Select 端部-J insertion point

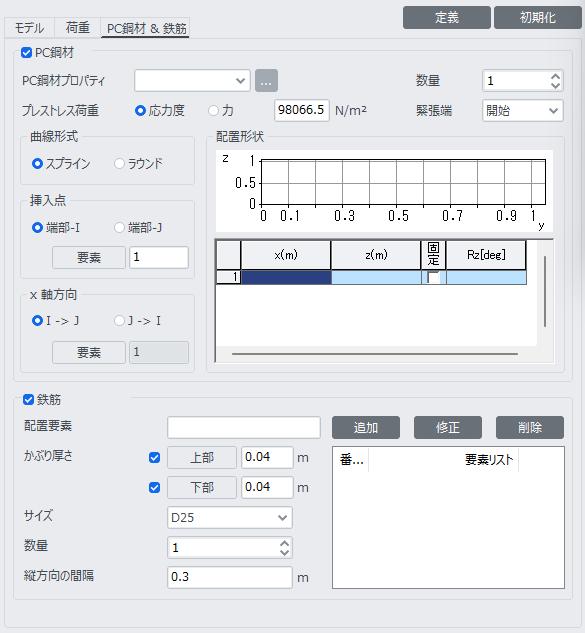coord(119,228)
